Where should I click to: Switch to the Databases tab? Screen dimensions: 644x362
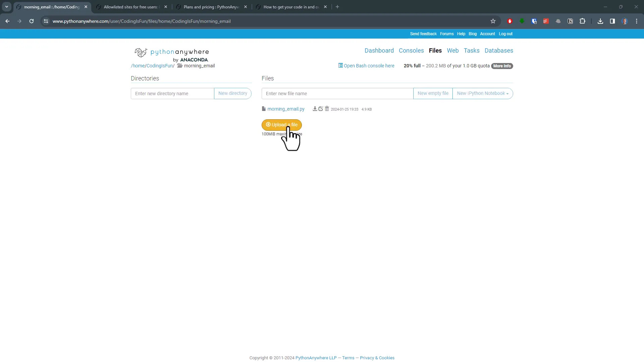point(499,50)
